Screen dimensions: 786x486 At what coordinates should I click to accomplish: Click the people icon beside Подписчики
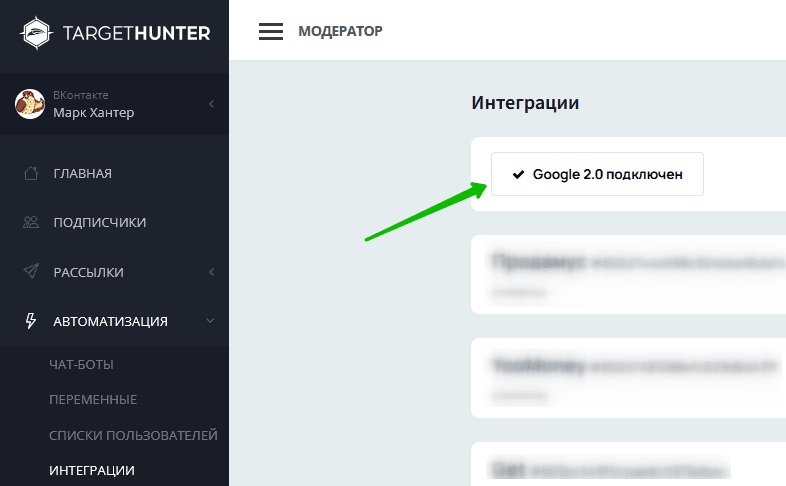31,222
